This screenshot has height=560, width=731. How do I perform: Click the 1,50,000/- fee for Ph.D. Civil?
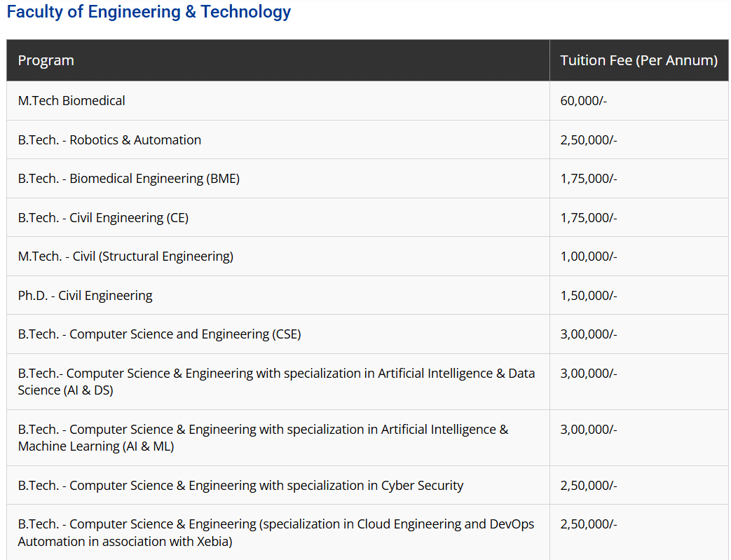pos(588,296)
